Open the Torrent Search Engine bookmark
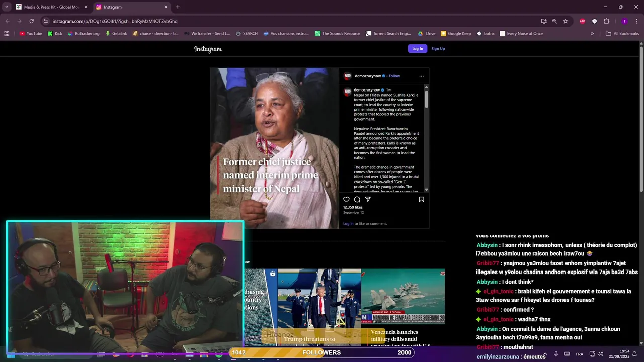This screenshot has width=644, height=362. click(x=388, y=34)
